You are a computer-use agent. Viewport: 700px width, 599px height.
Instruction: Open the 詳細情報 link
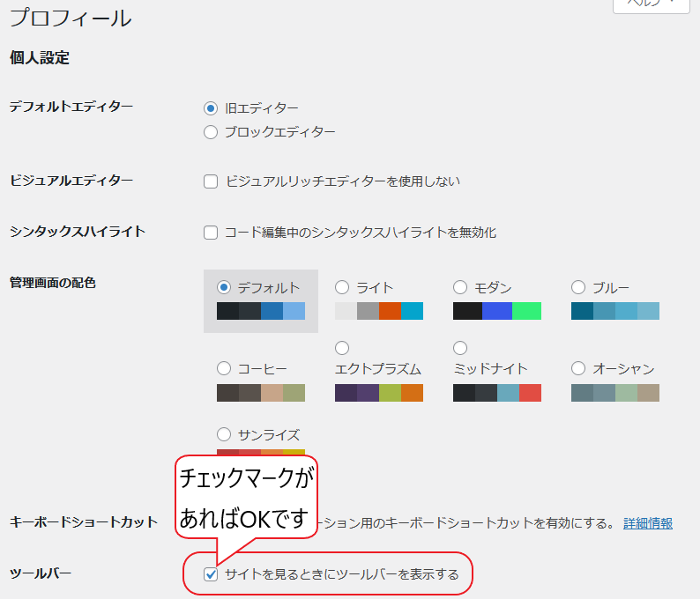click(x=647, y=523)
